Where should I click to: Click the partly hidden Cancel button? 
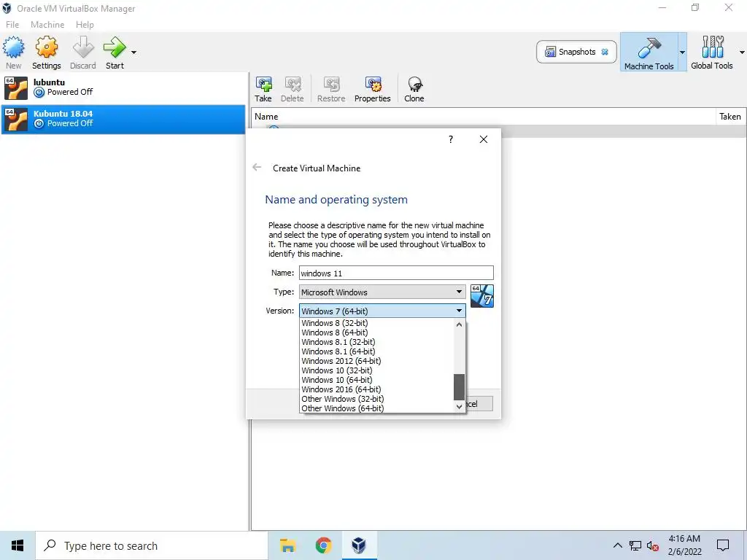coord(479,404)
